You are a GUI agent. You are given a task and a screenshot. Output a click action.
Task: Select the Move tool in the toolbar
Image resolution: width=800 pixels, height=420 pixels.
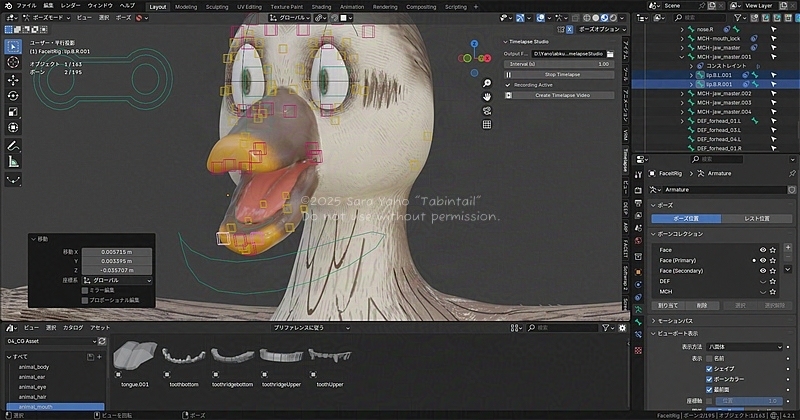(13, 79)
